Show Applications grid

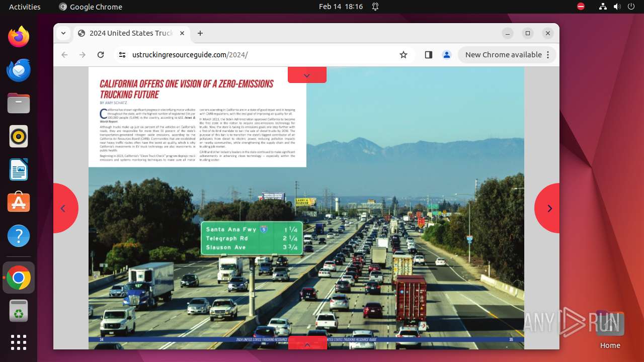[19, 342]
